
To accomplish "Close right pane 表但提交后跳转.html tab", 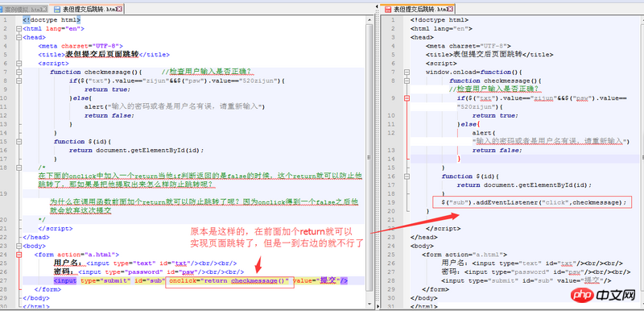I will pyautogui.click(x=451, y=9).
